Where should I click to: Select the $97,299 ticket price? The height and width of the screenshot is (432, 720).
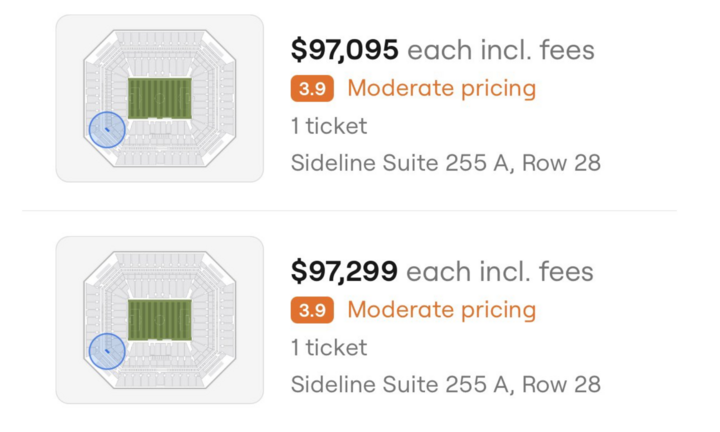click(344, 271)
